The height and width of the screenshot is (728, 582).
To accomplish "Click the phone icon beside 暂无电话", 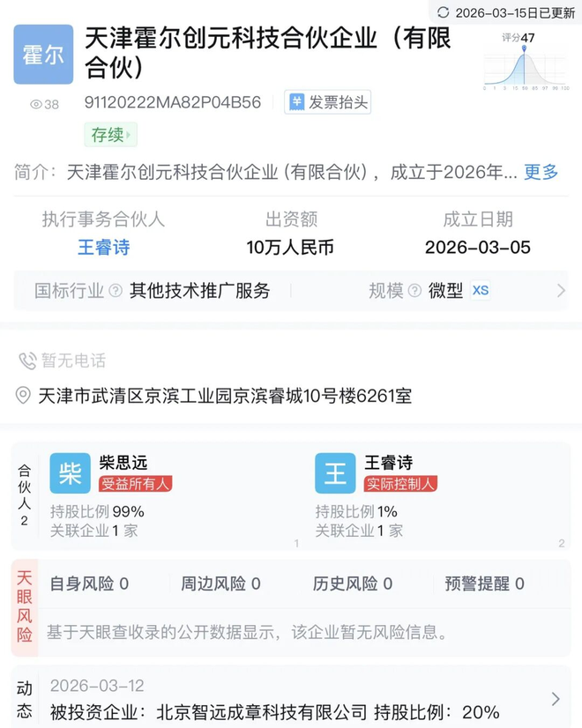I will tap(27, 360).
